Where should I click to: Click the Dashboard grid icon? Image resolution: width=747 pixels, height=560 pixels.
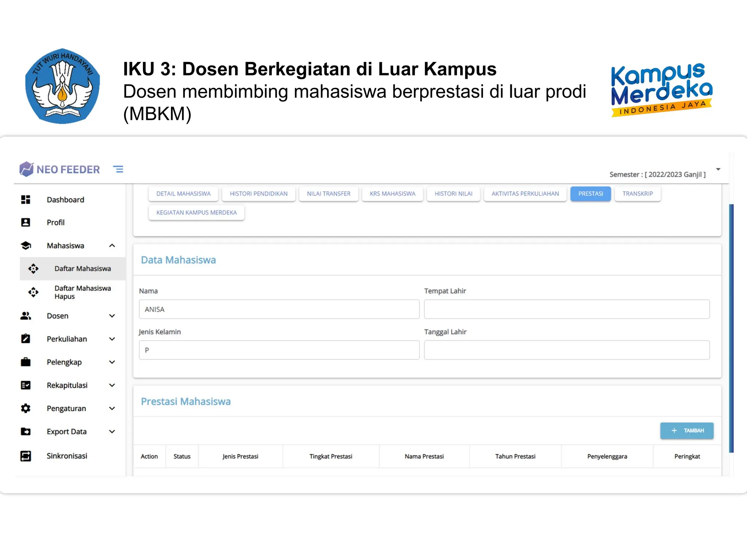point(26,199)
